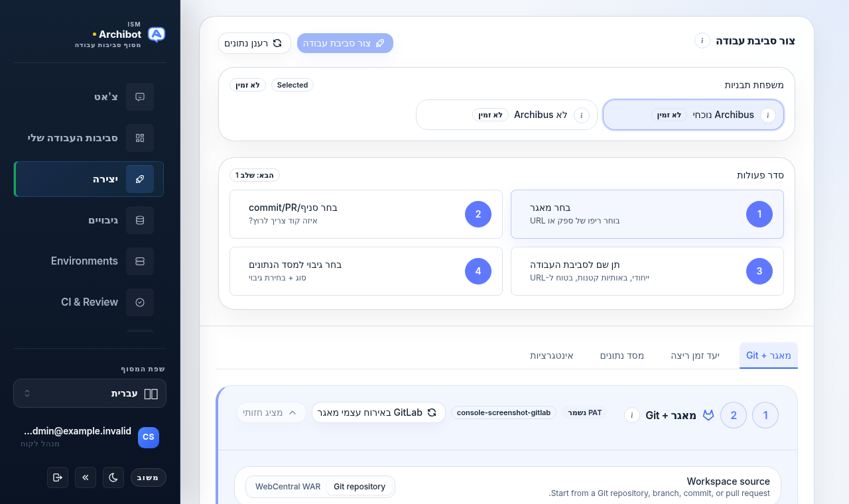The height and width of the screenshot is (504, 849).
Task: Select step 2 בחר סניף/commit/PR card
Action: click(366, 214)
